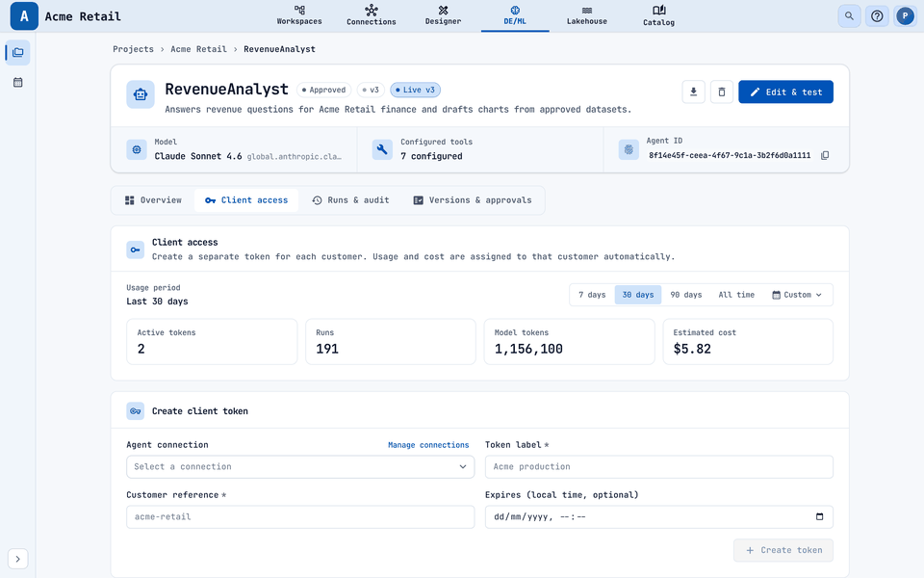Click the Estimated cost $5.82 card

pyautogui.click(x=748, y=341)
